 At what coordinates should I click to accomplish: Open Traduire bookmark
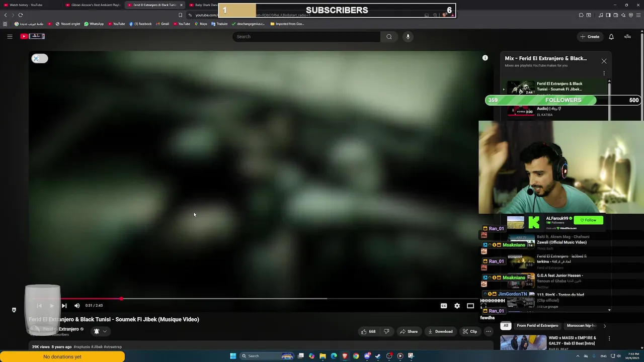[219, 24]
